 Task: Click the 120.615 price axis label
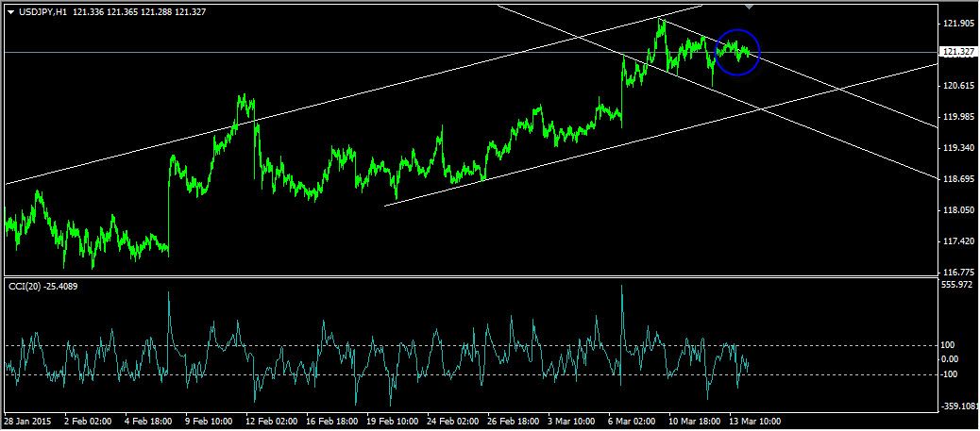pos(958,86)
